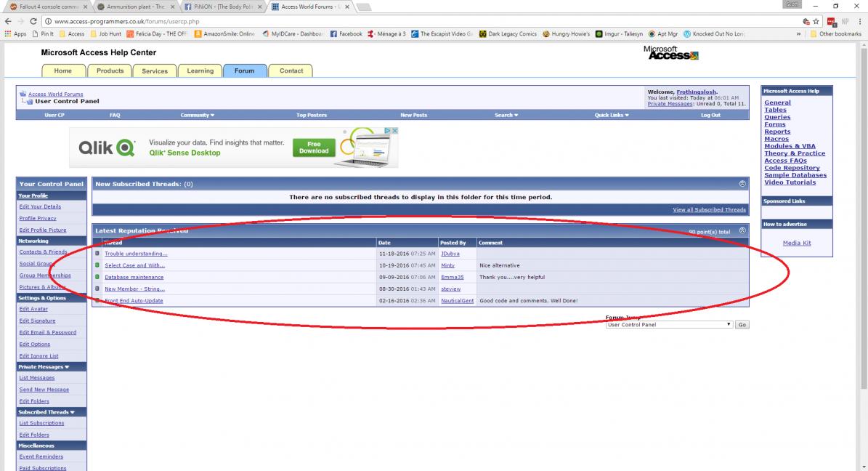Open the Community dropdown menu

[x=198, y=116]
